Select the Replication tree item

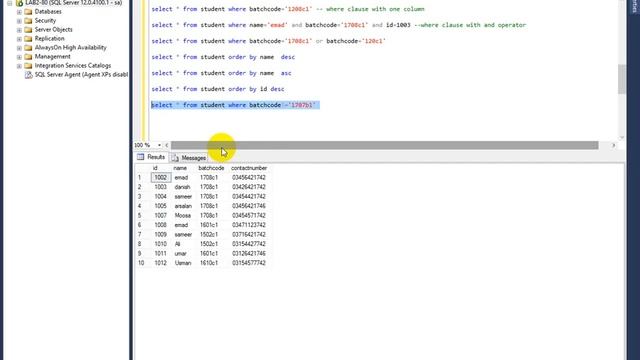[49, 39]
